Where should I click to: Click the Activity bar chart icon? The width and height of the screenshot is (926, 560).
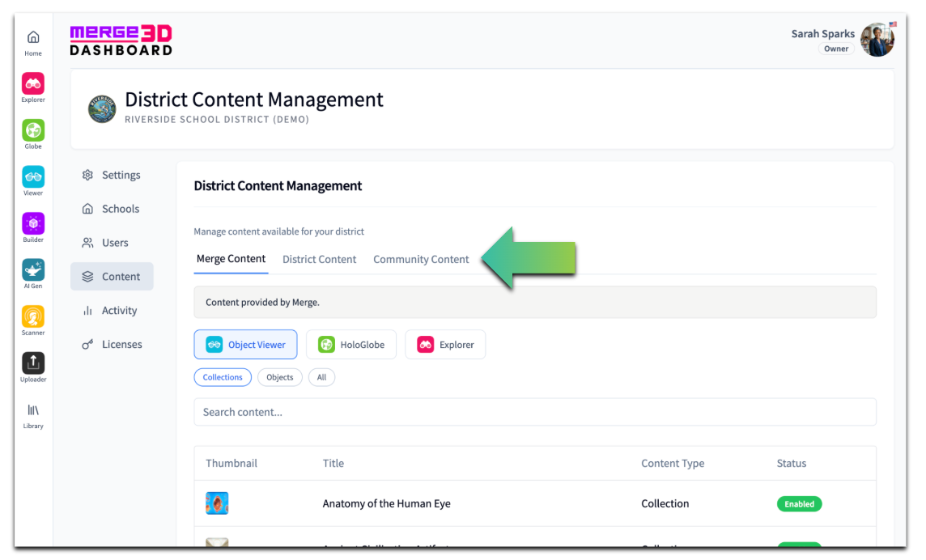pos(87,310)
